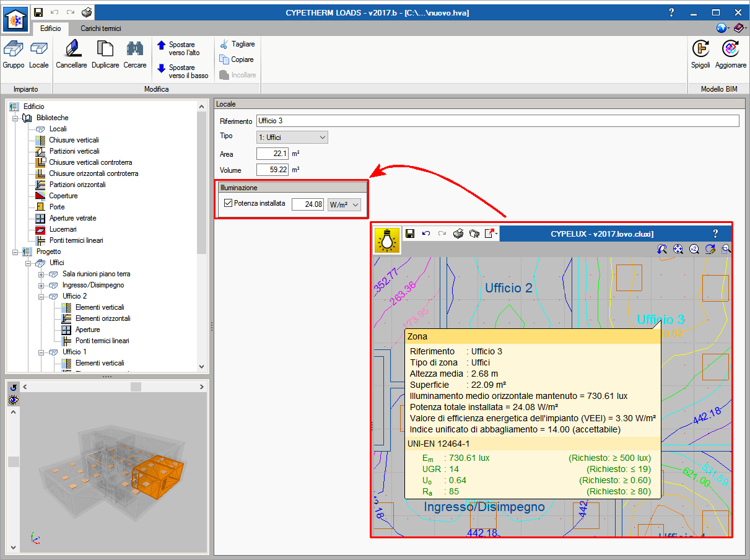Switch to the Carichi termici tab
The width and height of the screenshot is (750, 560).
point(101,28)
